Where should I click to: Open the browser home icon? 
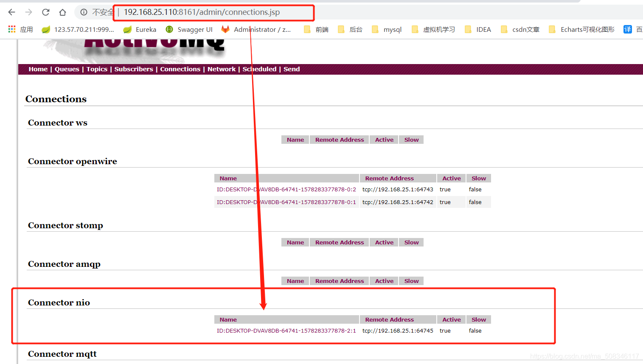click(x=62, y=12)
